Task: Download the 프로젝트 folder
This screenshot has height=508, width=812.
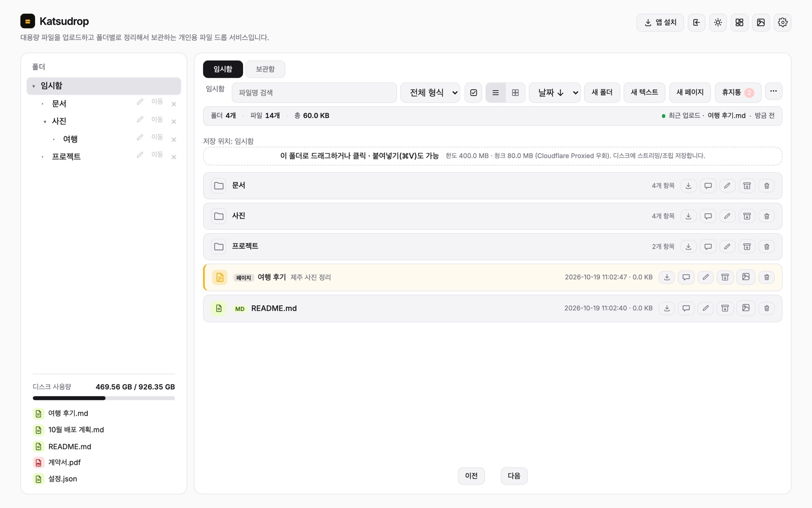Action: tap(689, 247)
